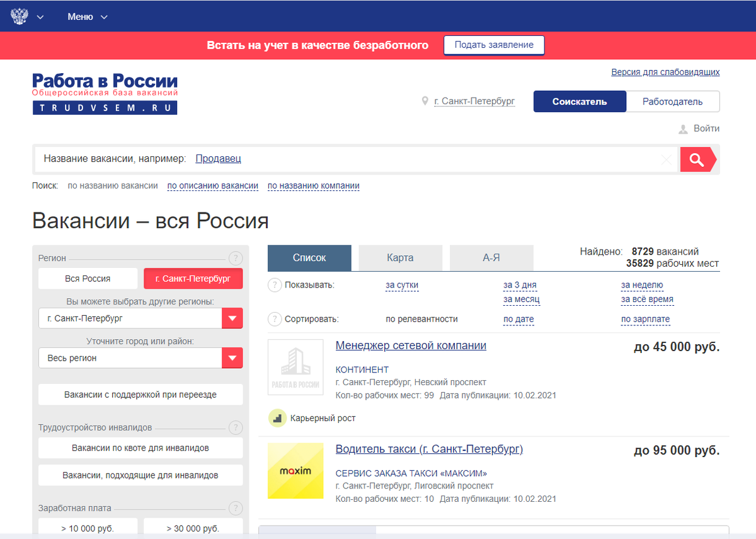Select salary filter > 30 000 руб.
Screen dimensions: 756x539
coord(193,528)
